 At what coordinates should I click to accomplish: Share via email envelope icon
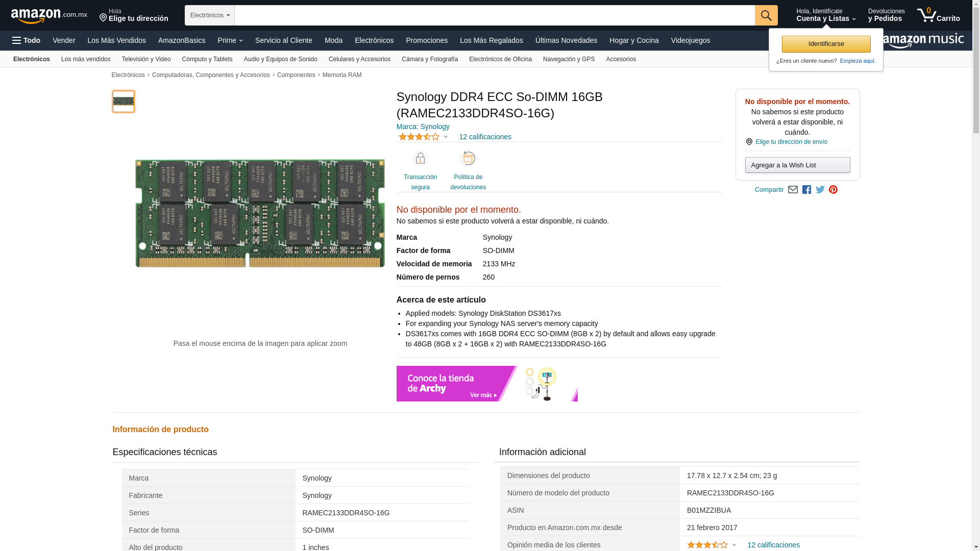(793, 190)
